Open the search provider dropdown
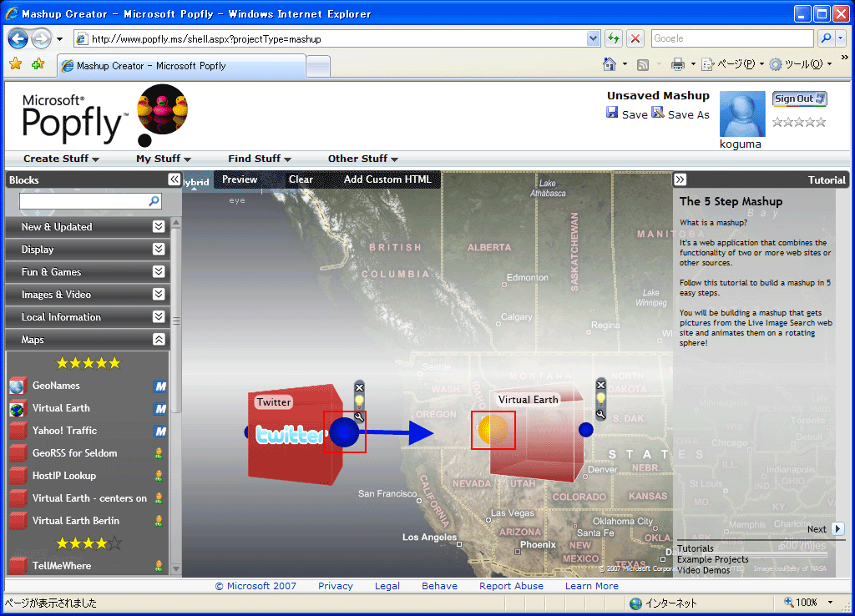The image size is (855, 616). tap(840, 38)
